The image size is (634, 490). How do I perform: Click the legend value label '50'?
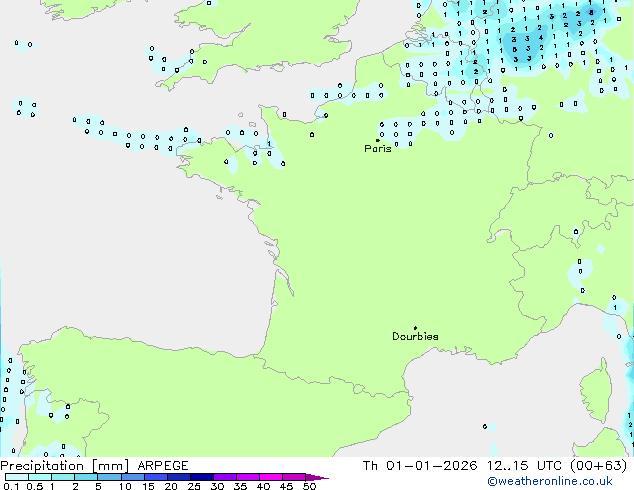pyautogui.click(x=309, y=486)
